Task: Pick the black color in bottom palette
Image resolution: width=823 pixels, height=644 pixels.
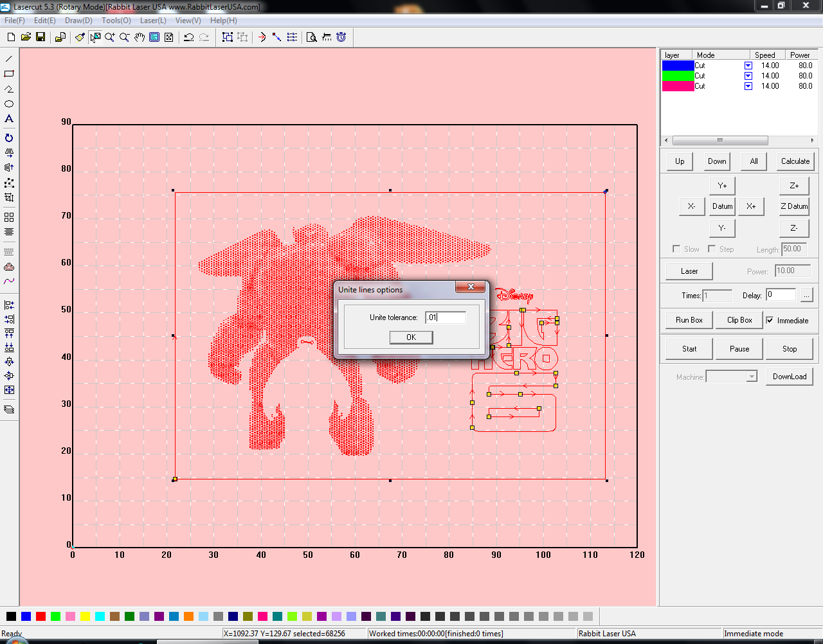Action: tap(11, 616)
